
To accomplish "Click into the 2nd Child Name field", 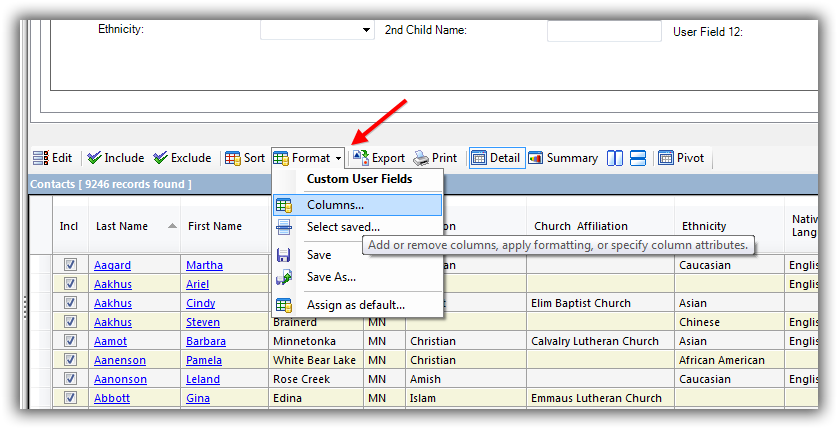I will (604, 31).
